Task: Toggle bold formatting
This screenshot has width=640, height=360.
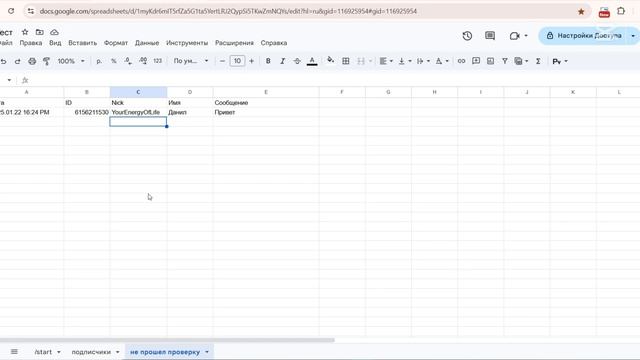Action: pyautogui.click(x=268, y=61)
